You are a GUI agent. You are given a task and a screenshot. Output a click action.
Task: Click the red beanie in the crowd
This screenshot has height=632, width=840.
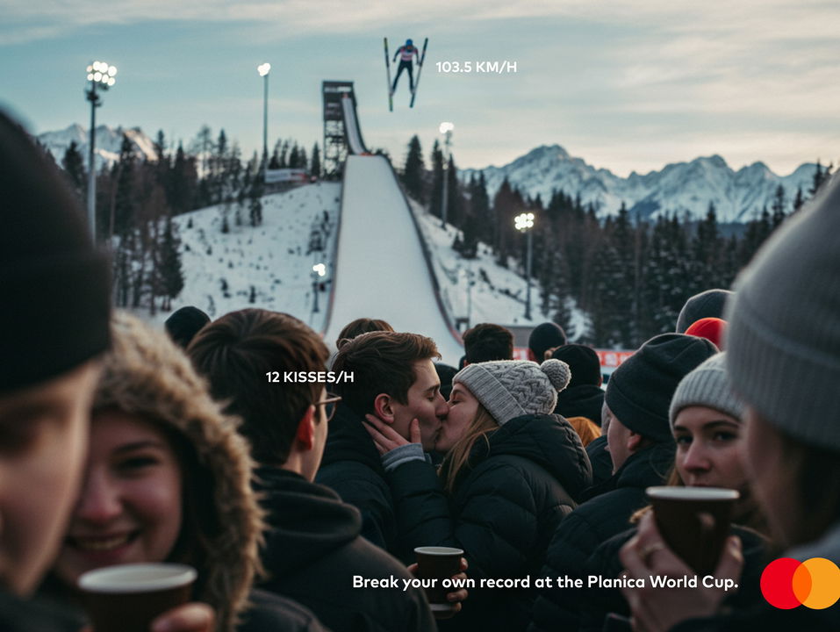coord(707,330)
